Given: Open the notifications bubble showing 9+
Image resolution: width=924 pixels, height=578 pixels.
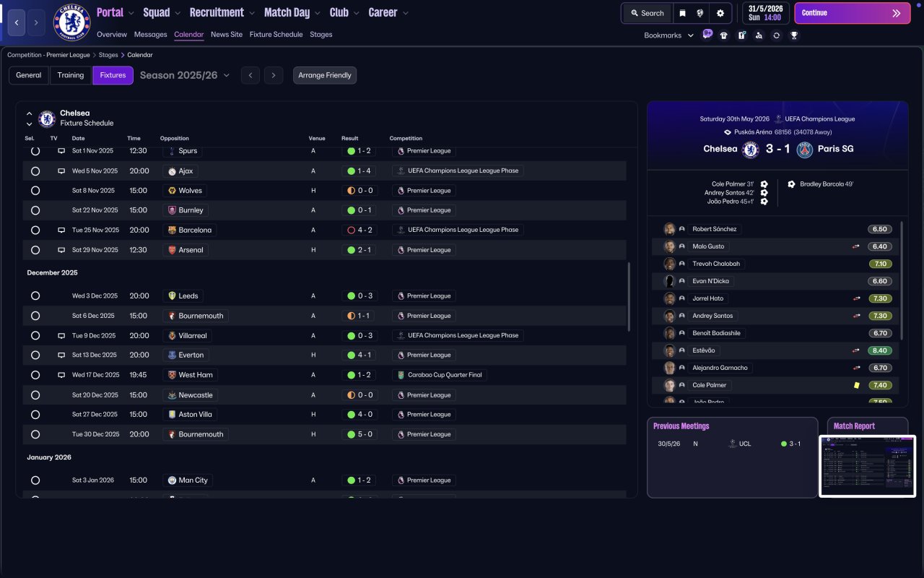Looking at the screenshot, I should click(x=707, y=35).
